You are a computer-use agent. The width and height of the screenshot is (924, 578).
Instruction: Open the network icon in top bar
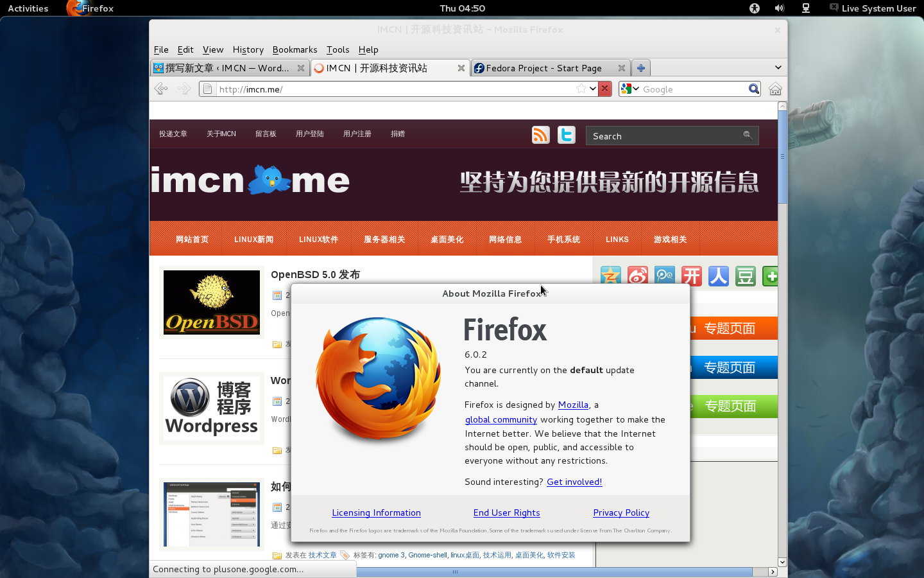(x=806, y=8)
